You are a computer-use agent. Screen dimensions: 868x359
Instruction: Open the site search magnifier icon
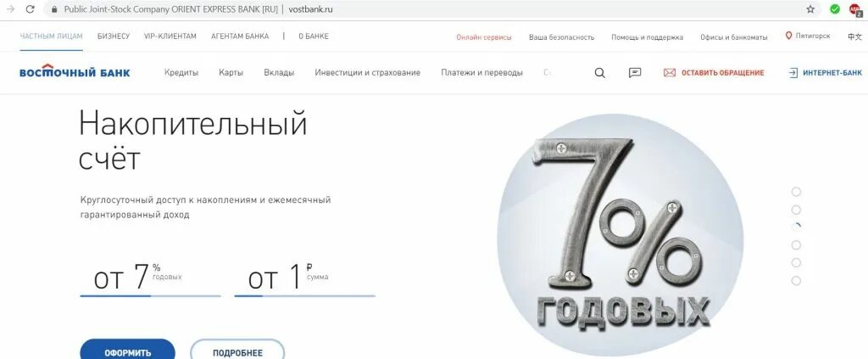point(599,73)
